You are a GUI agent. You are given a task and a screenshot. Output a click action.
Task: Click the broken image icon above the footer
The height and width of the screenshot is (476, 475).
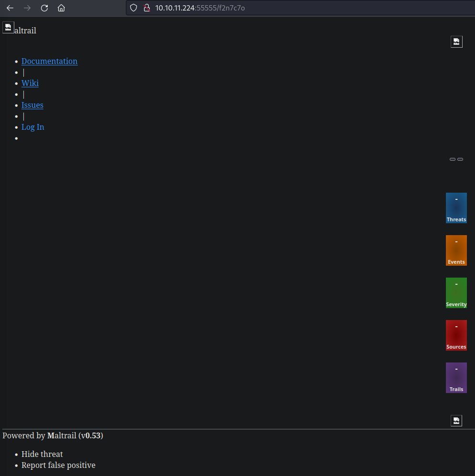click(x=456, y=421)
